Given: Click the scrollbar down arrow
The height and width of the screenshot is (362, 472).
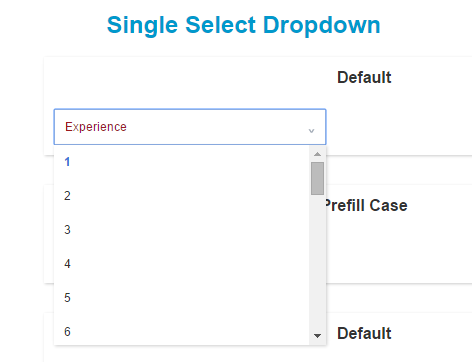Looking at the screenshot, I should [317, 336].
